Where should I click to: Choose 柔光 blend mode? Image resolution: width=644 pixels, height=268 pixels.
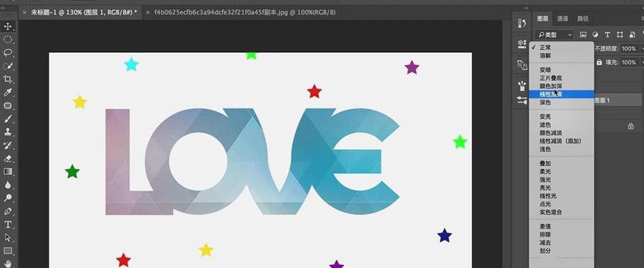click(x=561, y=172)
